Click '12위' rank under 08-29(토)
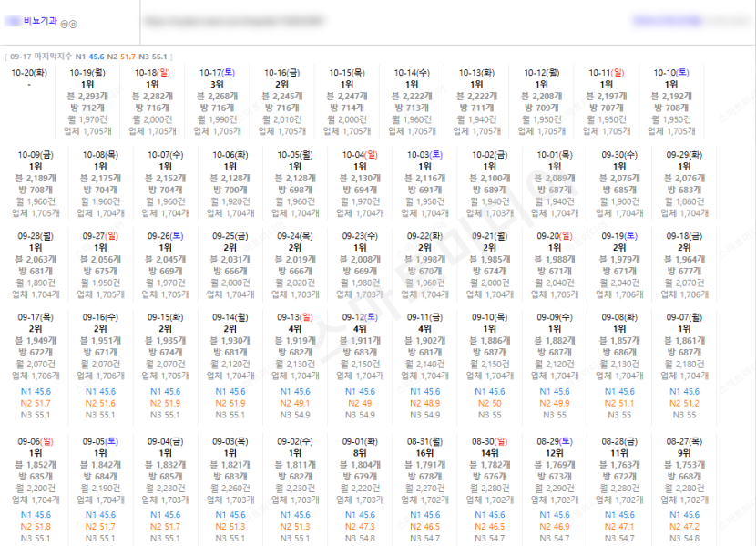Screen dimensions: 756x546 tap(555, 453)
